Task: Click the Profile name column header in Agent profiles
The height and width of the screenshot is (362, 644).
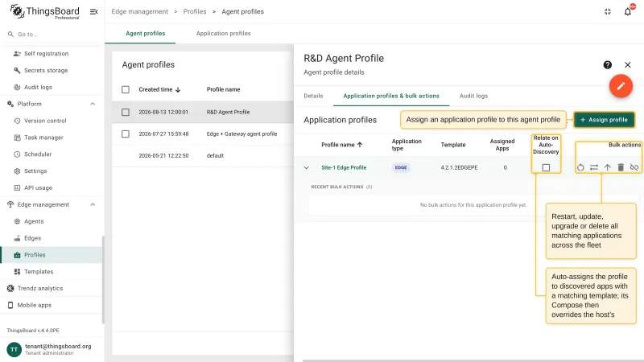Action: pos(223,89)
